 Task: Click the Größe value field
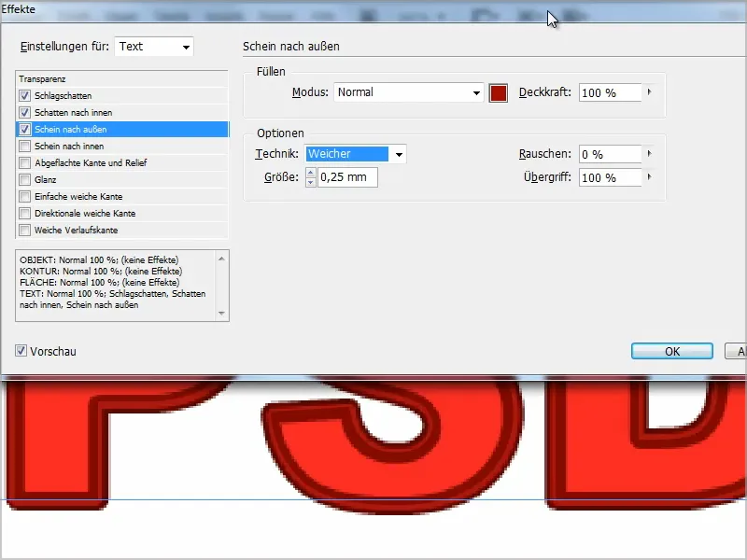(347, 177)
